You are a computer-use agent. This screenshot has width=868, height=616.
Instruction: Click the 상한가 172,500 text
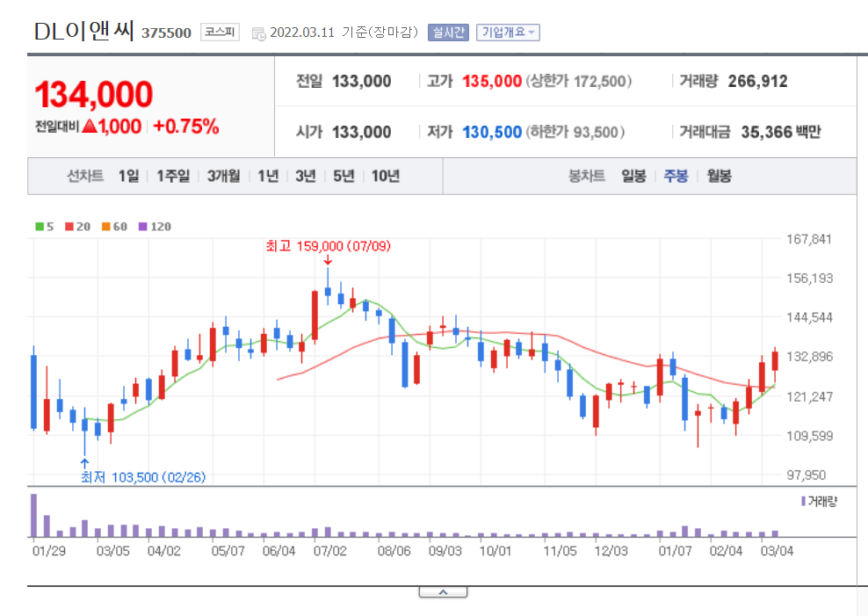[578, 82]
